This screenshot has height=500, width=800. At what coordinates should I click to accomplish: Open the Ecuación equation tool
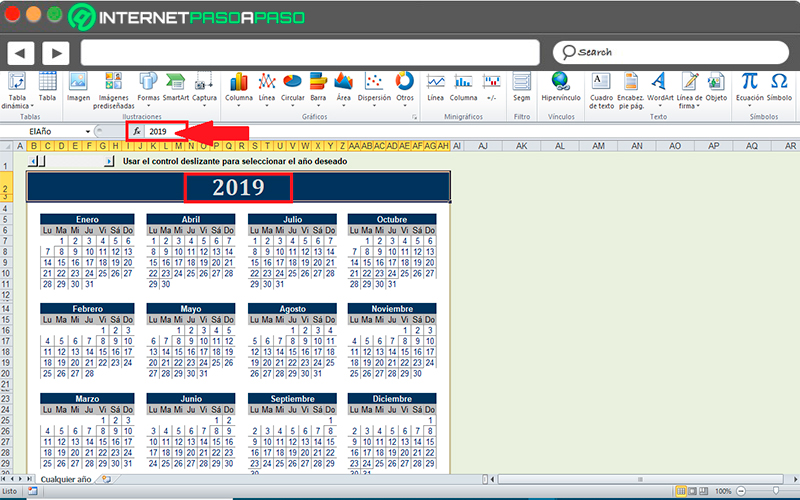click(x=749, y=88)
